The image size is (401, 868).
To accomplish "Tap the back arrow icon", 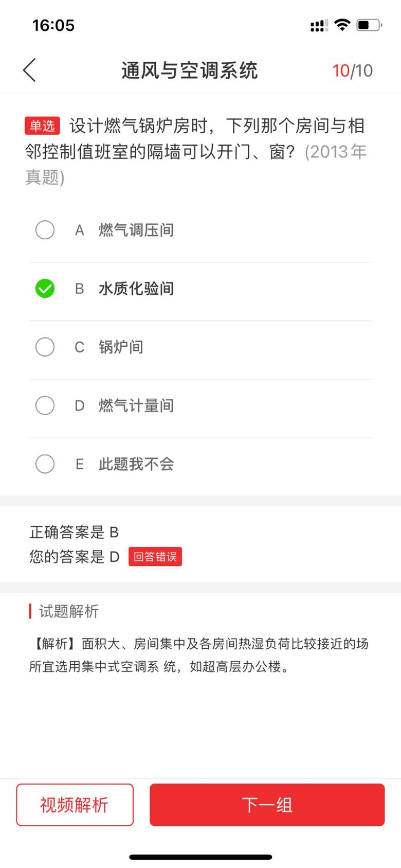I will (x=29, y=70).
